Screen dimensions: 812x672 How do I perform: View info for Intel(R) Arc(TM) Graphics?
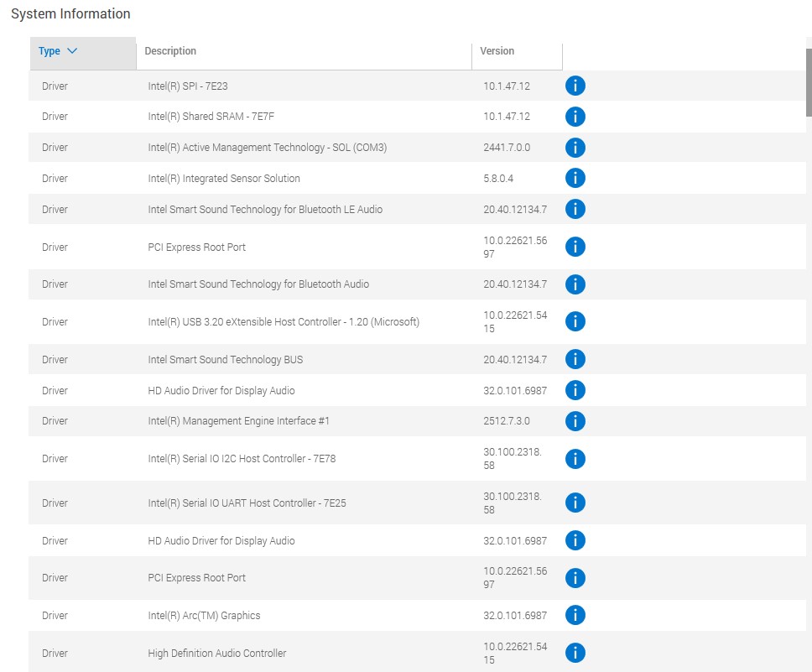click(575, 615)
